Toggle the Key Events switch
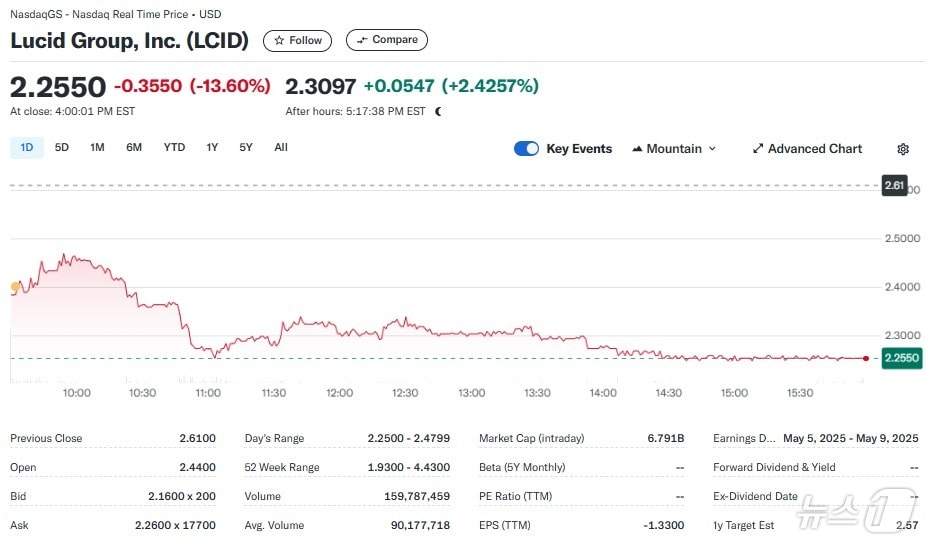Viewport: 926px width, 545px height. click(526, 149)
